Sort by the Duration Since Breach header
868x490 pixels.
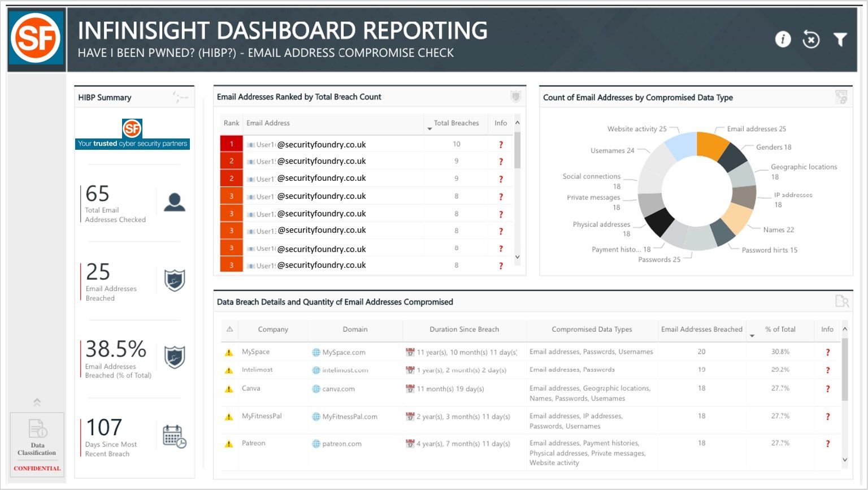tap(464, 329)
